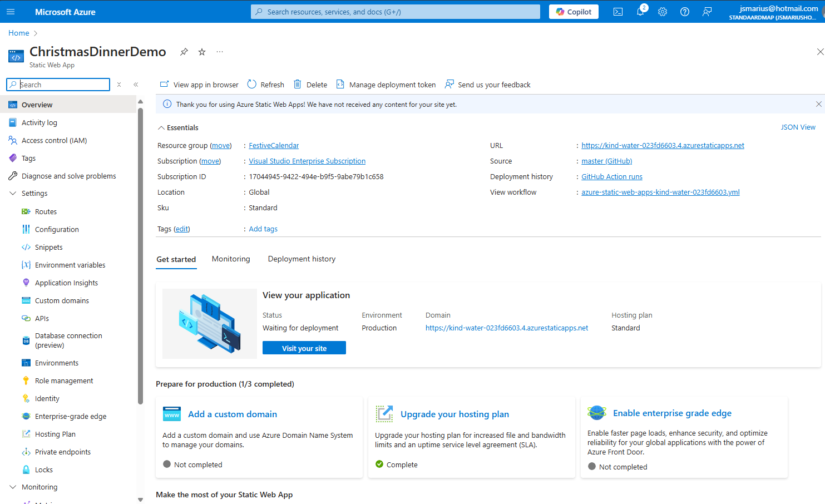
Task: Switch to the Deployment history tab
Action: (x=302, y=259)
